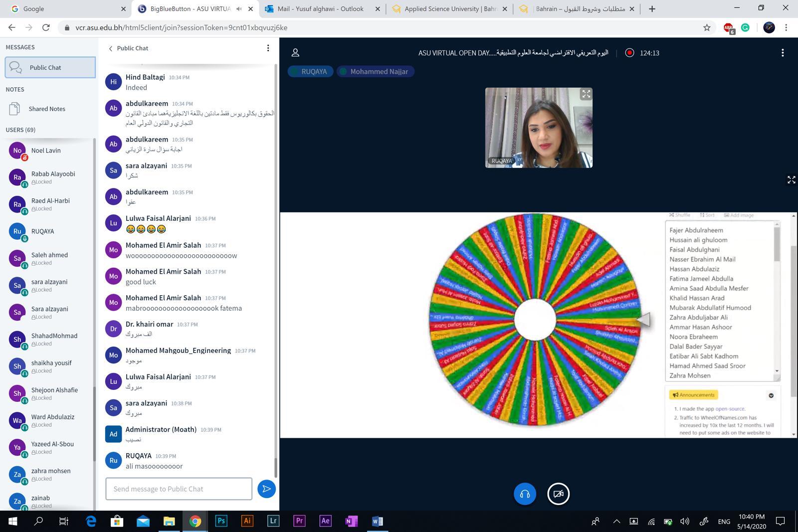
Task: Collapse the Announcements panel chevron
Action: coord(771,395)
